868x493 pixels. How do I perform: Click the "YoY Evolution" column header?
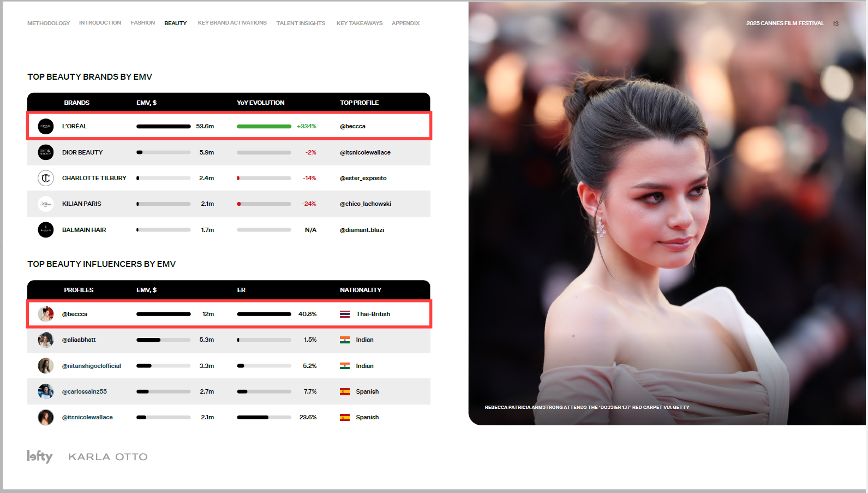click(261, 103)
